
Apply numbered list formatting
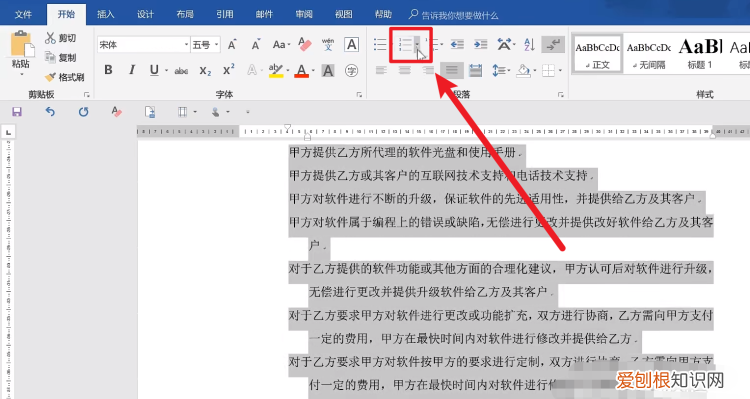coord(405,44)
